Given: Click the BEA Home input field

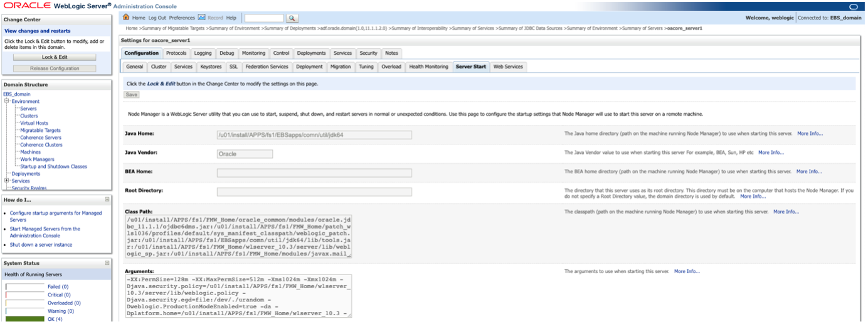Looking at the screenshot, I should click(314, 173).
